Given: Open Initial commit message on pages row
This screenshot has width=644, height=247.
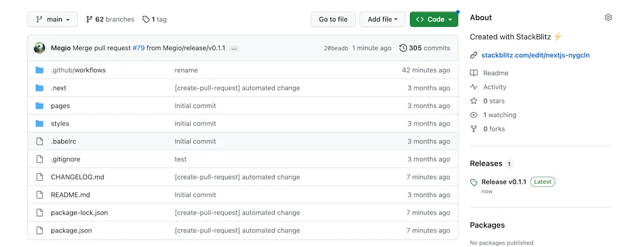Looking at the screenshot, I should (x=195, y=106).
